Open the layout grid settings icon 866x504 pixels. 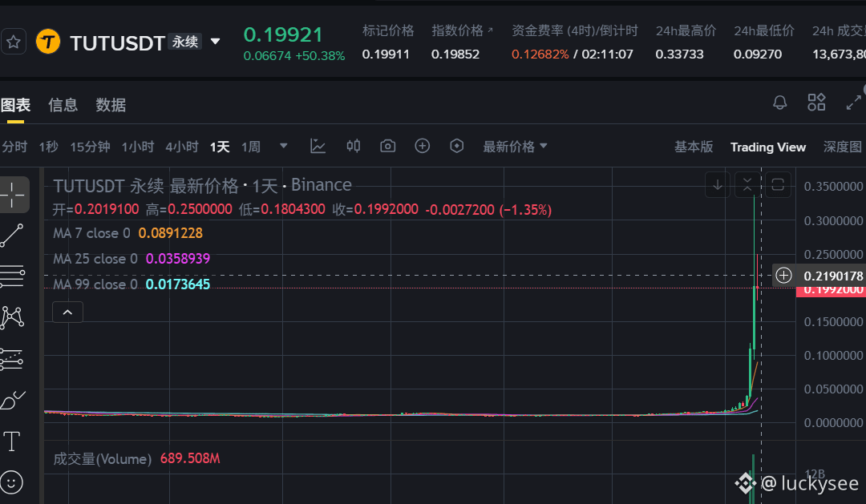(816, 102)
